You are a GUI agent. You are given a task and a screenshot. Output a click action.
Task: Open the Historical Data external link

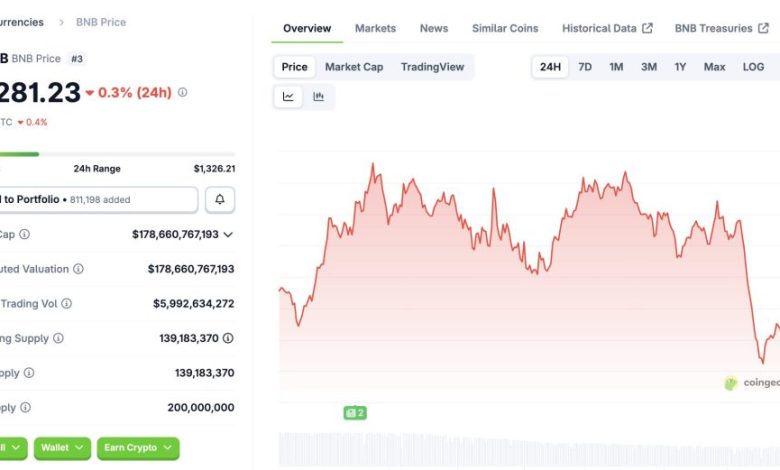pyautogui.click(x=607, y=28)
